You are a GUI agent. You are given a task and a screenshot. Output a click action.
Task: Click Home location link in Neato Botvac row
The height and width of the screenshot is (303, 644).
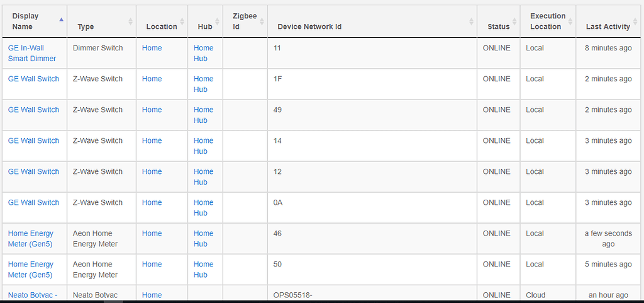tap(152, 295)
